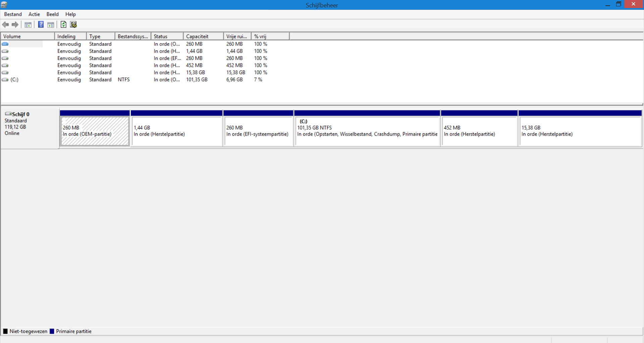Click the (C:) volume name in the list
This screenshot has height=343, width=644.
pos(14,80)
